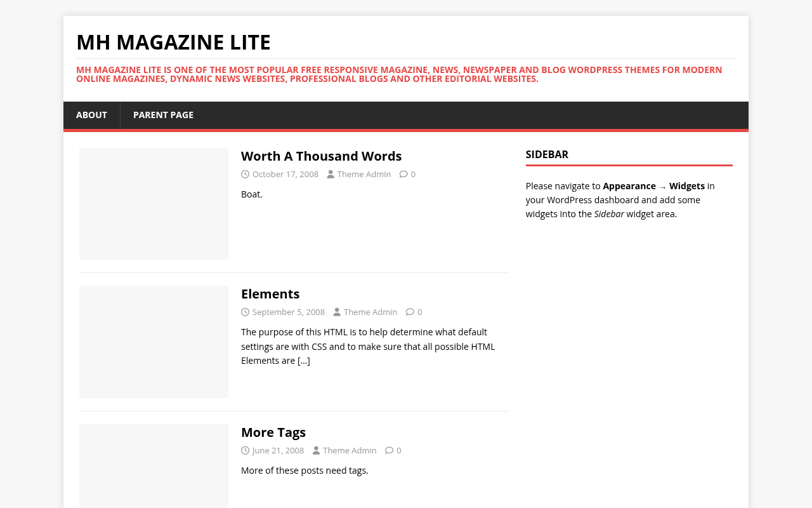Click the More Tags post thumbnail placeholder
The width and height of the screenshot is (812, 508).
tap(154, 466)
